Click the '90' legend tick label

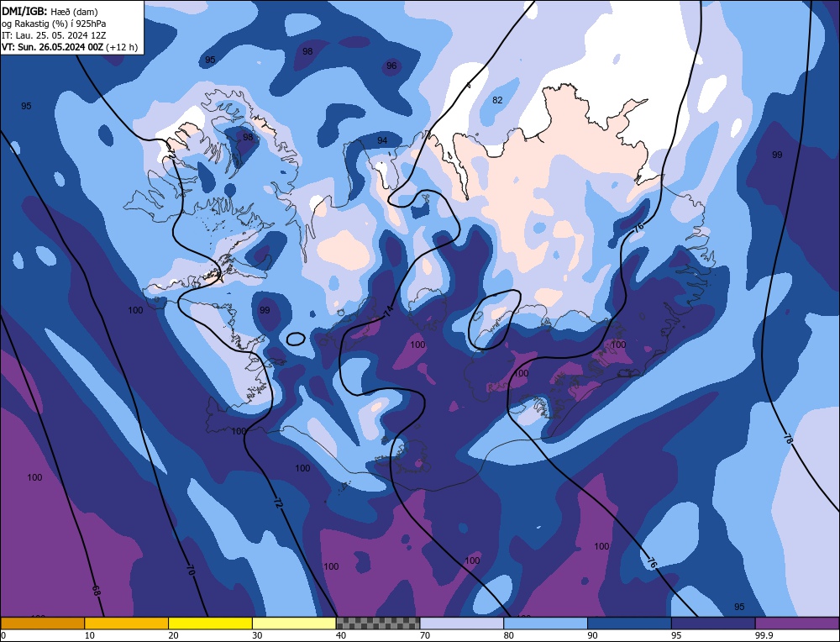tap(592, 635)
